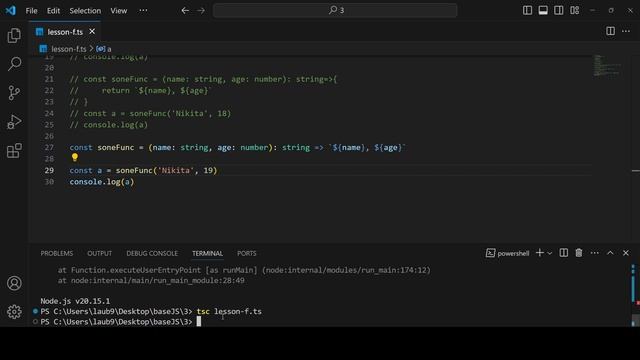Click commented 'return' on line 22
Viewport: 640px width, 360px height.
[x=116, y=91]
